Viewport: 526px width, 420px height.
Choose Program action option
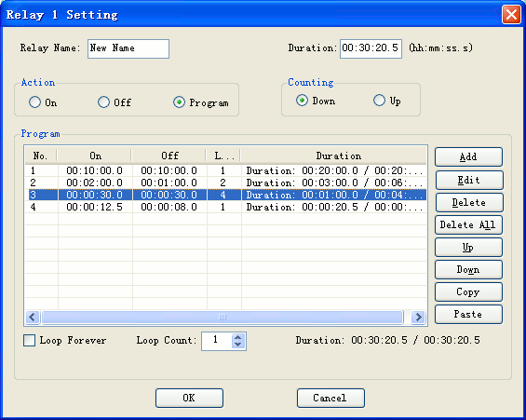click(179, 102)
